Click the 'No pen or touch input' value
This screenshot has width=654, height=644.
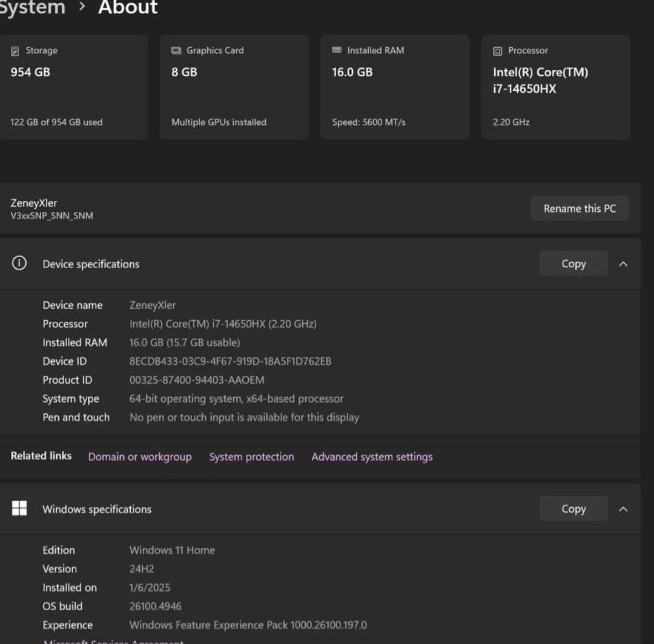pos(245,417)
